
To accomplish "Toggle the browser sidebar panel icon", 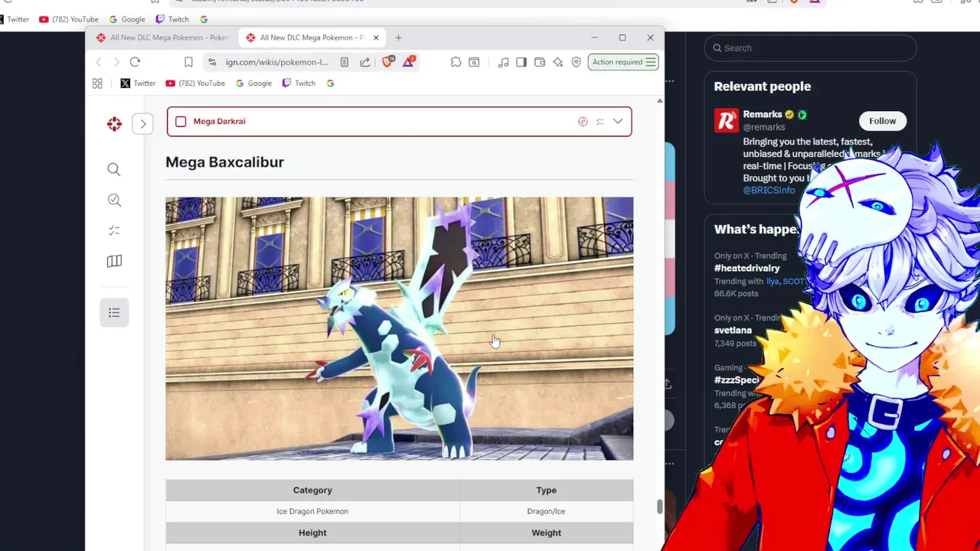I will point(521,62).
